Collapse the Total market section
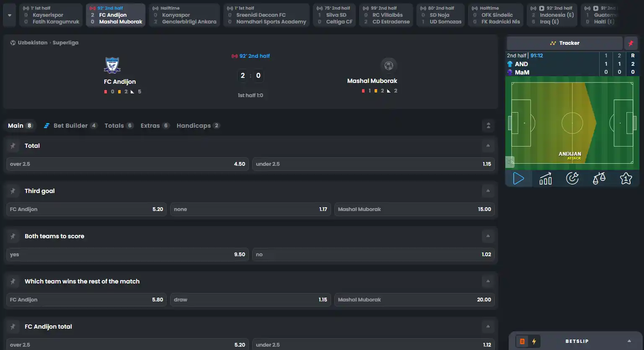The image size is (644, 350). point(488,146)
